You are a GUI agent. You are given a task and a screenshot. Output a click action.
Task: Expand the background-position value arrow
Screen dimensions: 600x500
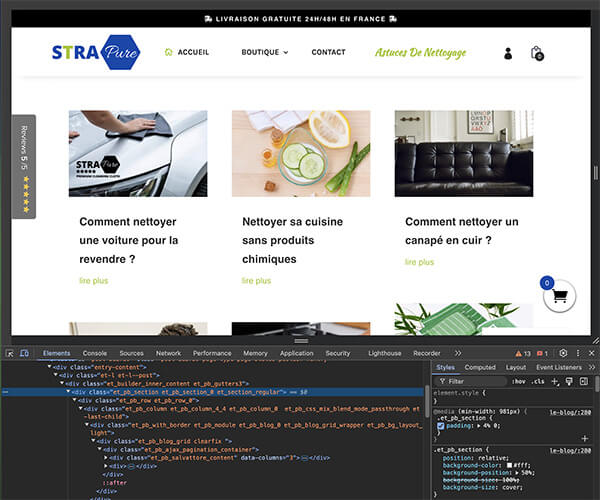tap(517, 473)
